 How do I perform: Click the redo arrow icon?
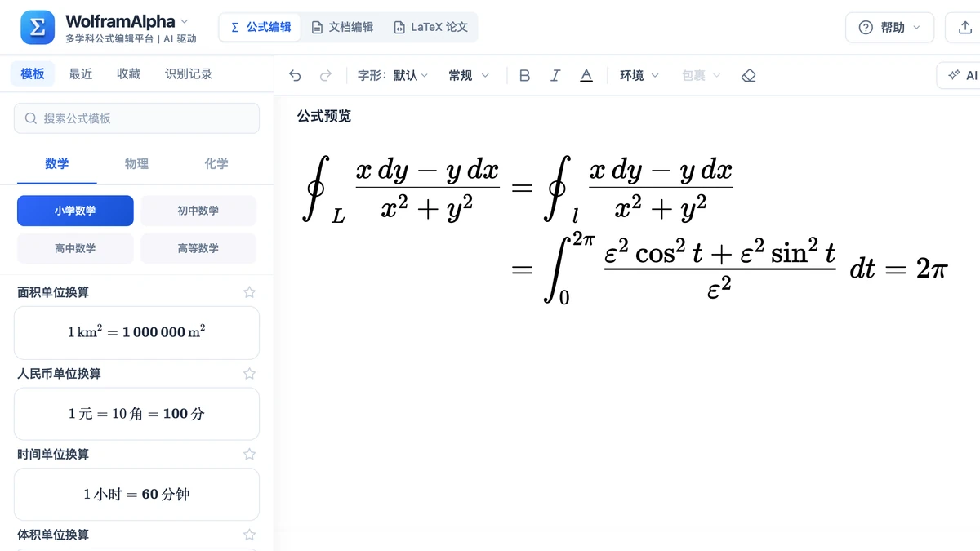click(x=326, y=75)
